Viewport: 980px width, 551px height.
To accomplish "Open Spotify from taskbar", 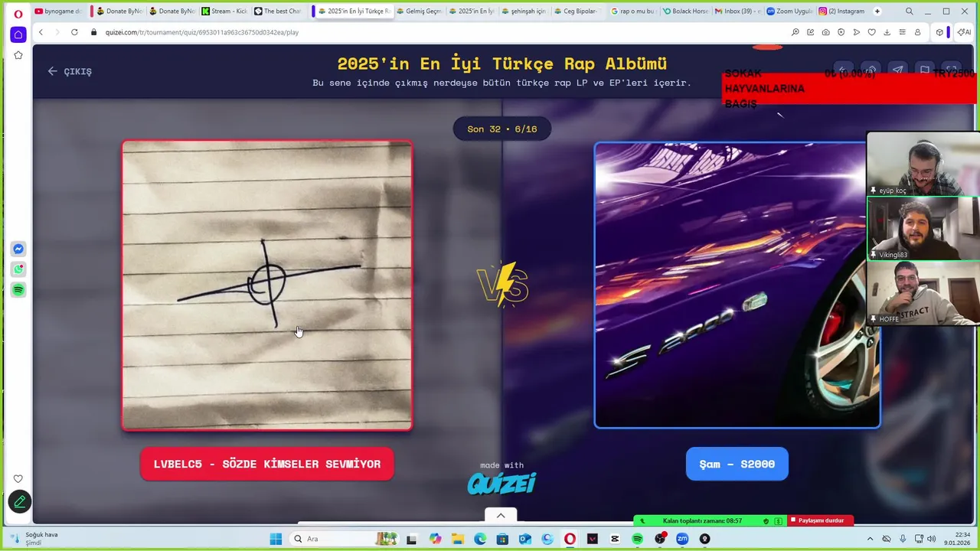I will tap(637, 539).
